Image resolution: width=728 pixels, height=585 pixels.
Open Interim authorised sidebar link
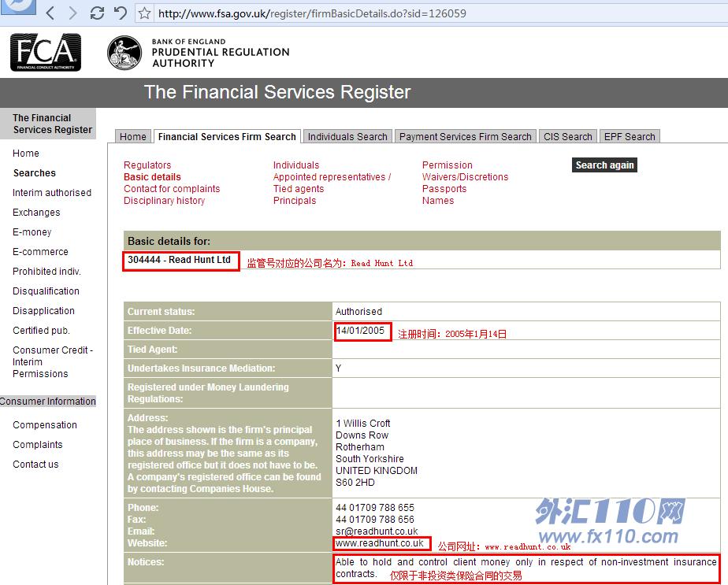click(x=52, y=193)
